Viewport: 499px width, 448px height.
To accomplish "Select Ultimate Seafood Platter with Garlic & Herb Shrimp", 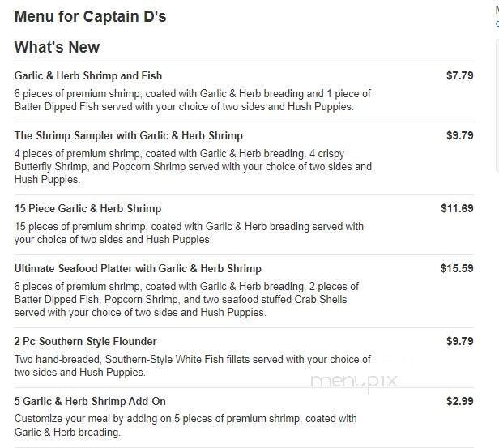I will pyautogui.click(x=138, y=268).
